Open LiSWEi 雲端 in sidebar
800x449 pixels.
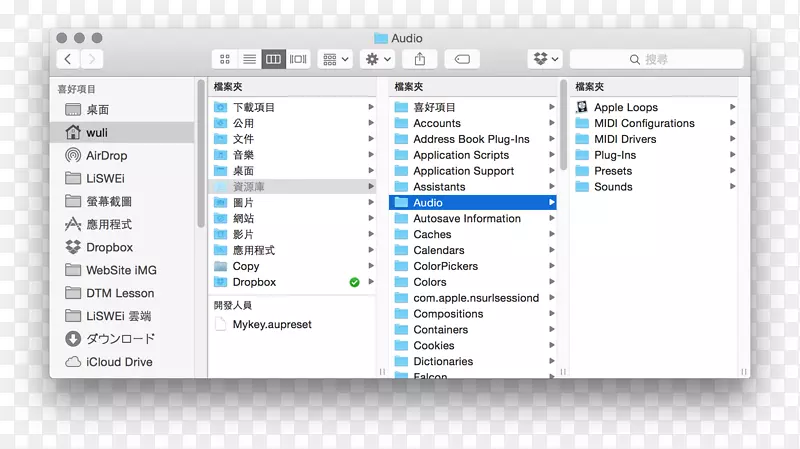122,316
